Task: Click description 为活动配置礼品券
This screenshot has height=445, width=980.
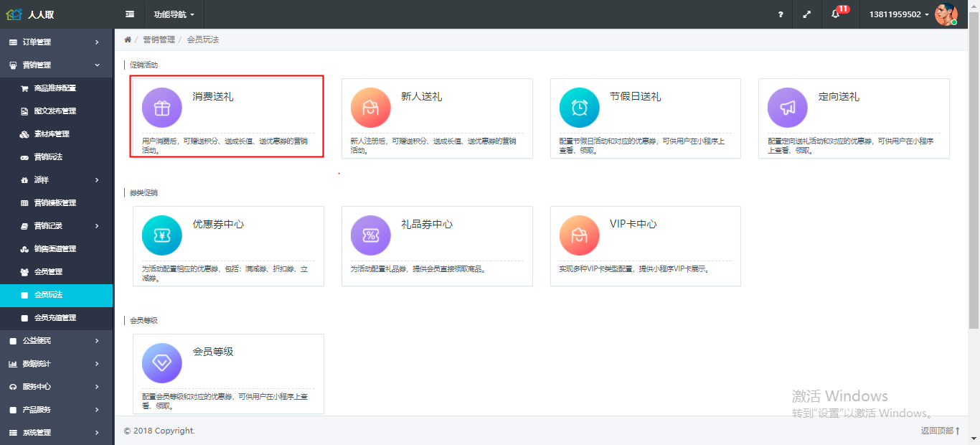Action: click(x=418, y=269)
